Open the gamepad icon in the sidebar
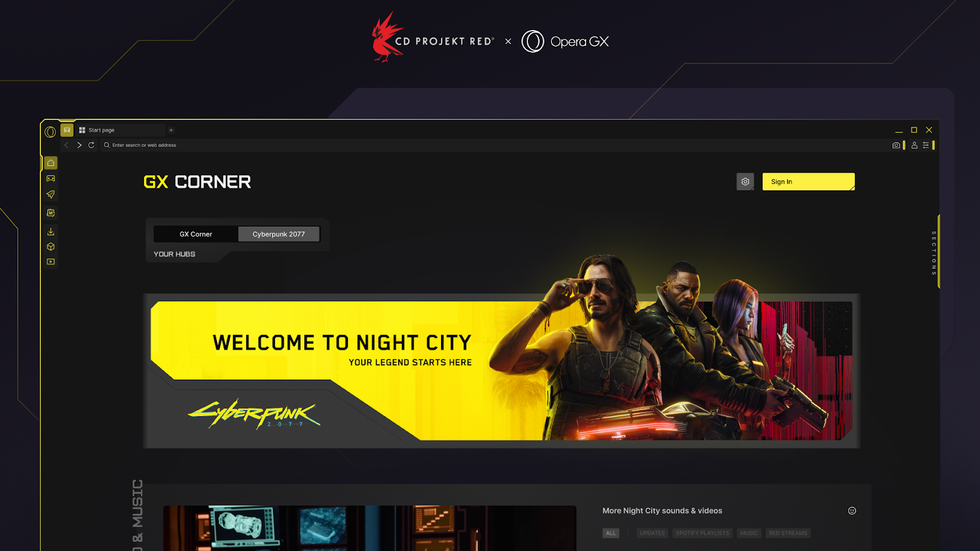The width and height of the screenshot is (980, 551). 51,179
